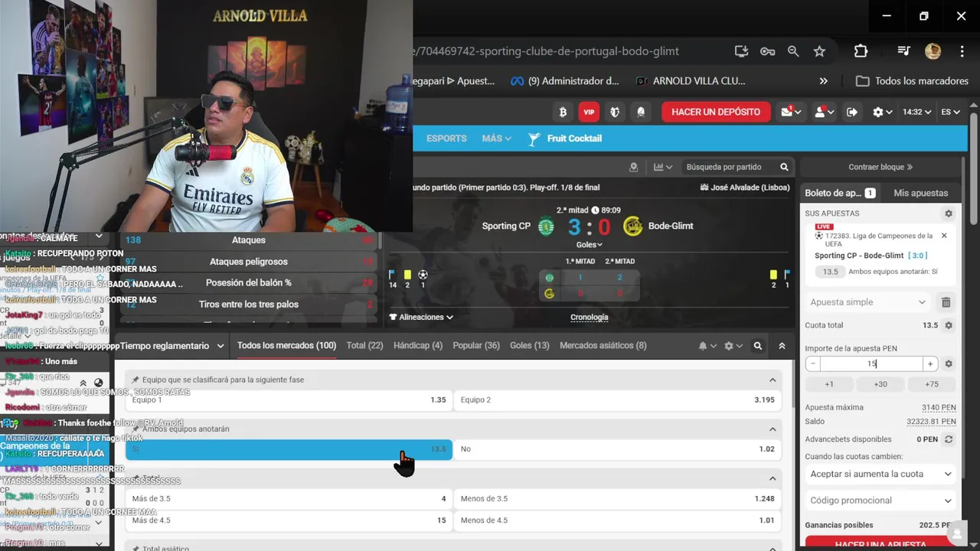This screenshot has height=551, width=980.
Task: Increase stake with the plus stepper
Action: [x=930, y=364]
